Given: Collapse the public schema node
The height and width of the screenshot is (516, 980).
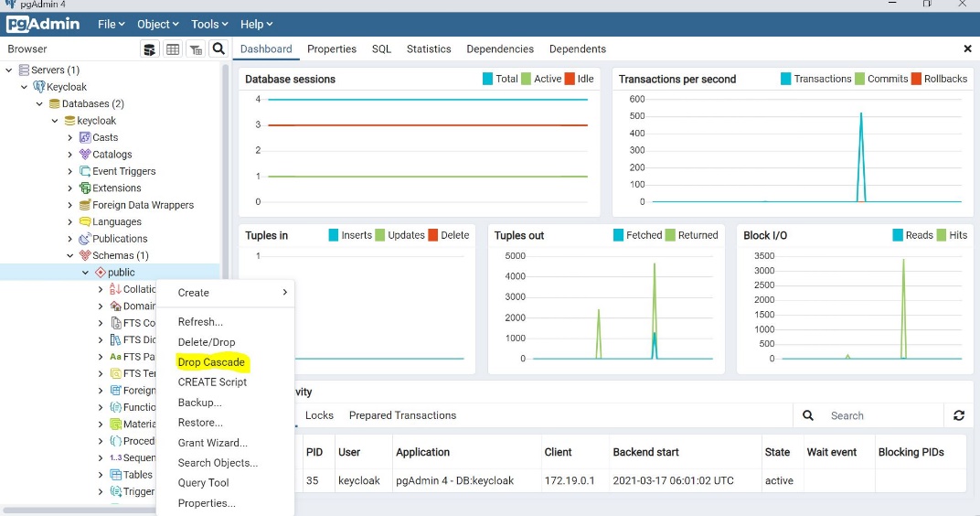Looking at the screenshot, I should pos(85,273).
